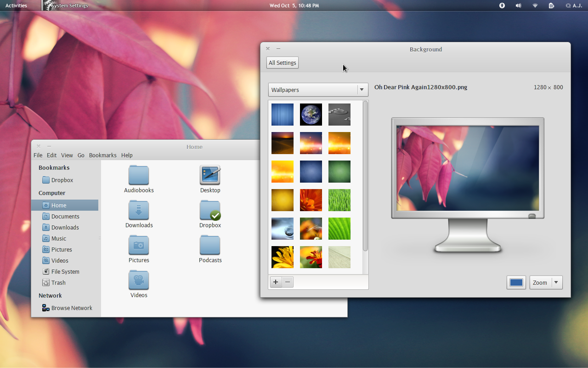Open the Edit menu in Home window
588x368 pixels.
pos(52,155)
